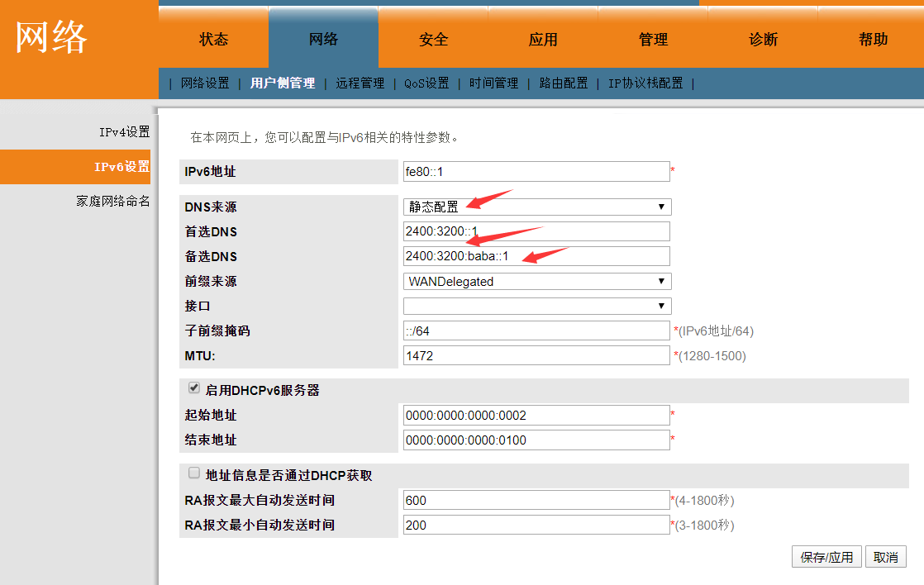Image resolution: width=924 pixels, height=585 pixels.
Task: Expand the empty 接口 dropdown
Action: coord(537,306)
